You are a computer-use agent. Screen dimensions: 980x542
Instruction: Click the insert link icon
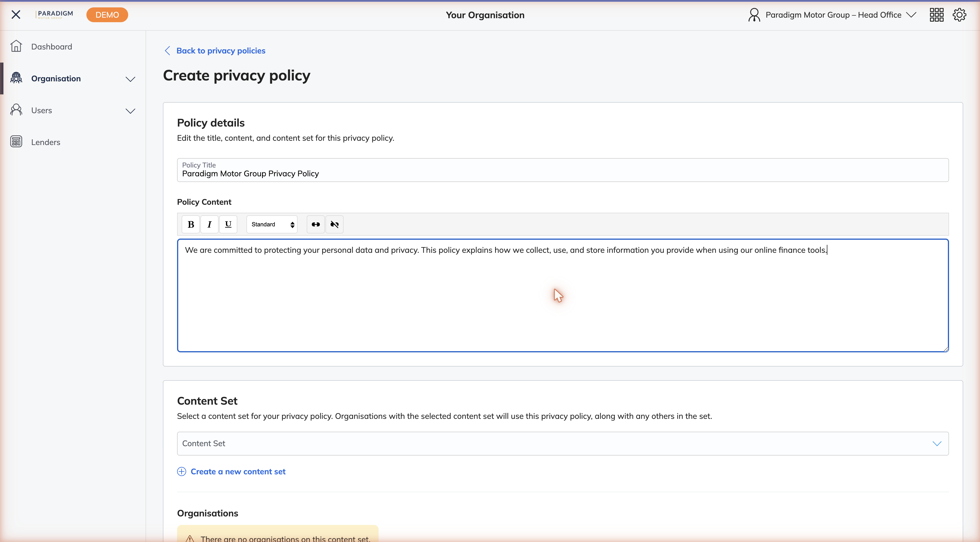point(315,224)
